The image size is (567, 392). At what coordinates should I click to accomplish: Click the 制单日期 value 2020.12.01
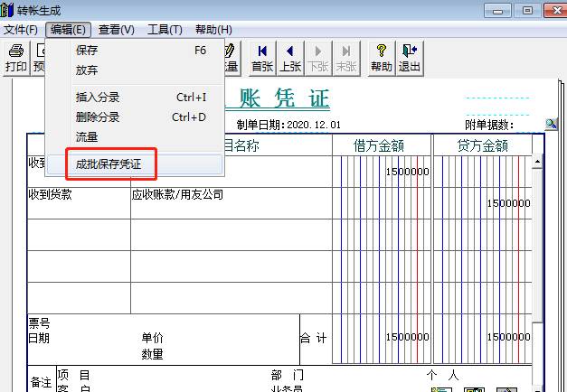[314, 125]
